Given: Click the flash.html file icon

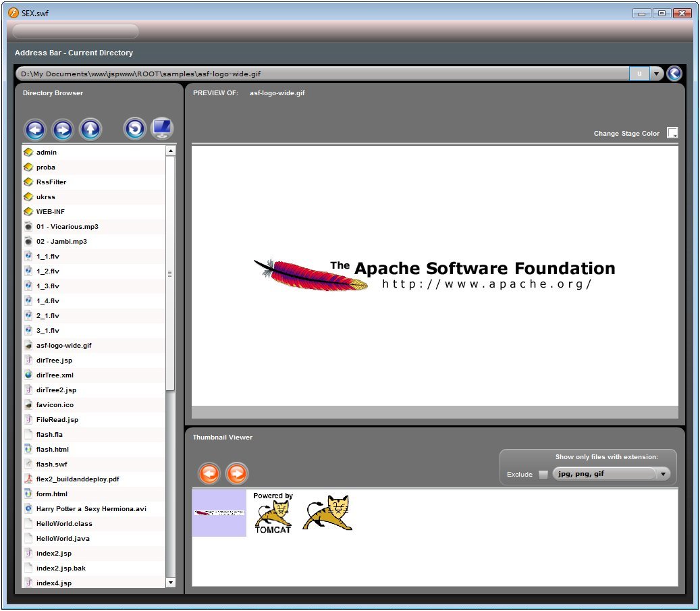Looking at the screenshot, I should (28, 449).
